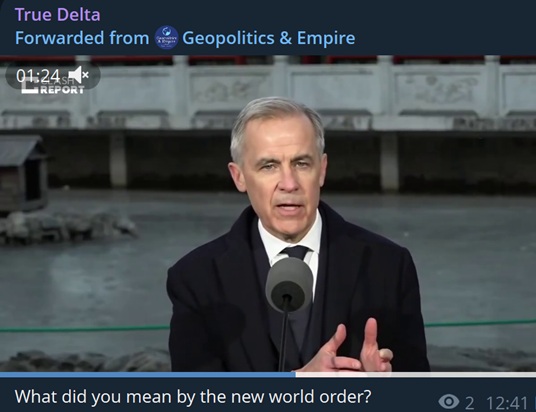Open the True Delta channel name
This screenshot has height=412, width=536.
[x=57, y=15]
